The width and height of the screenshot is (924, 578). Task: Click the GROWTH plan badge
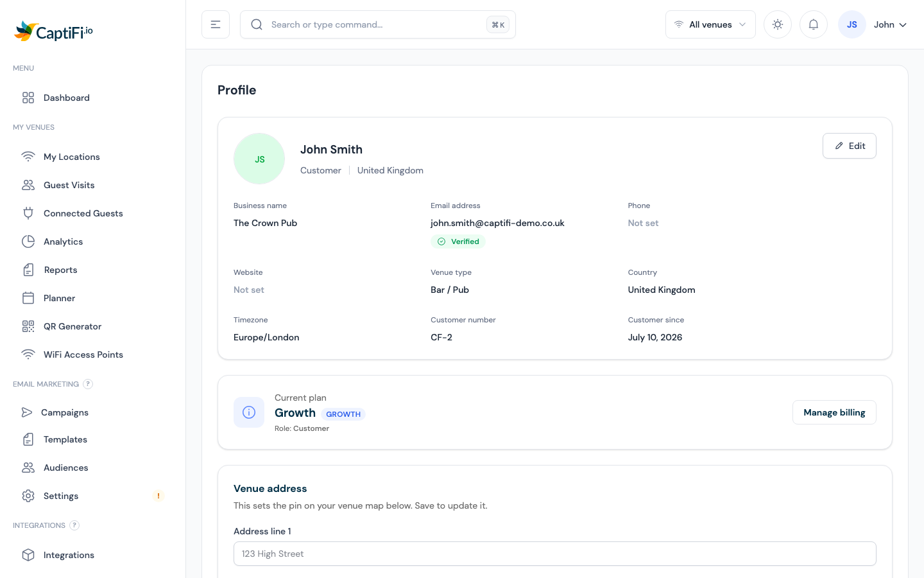(x=343, y=414)
